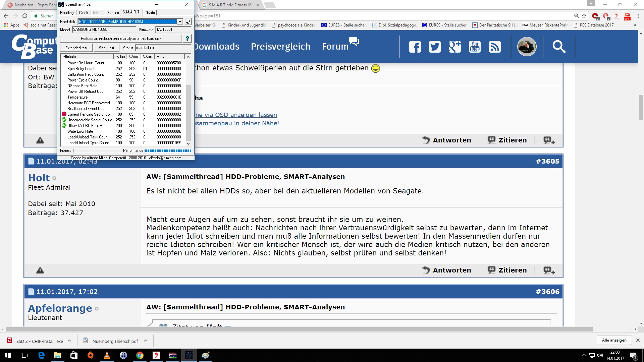Click the blue question mark help icon
Image resolution: width=644 pixels, height=362 pixels.
click(x=187, y=39)
